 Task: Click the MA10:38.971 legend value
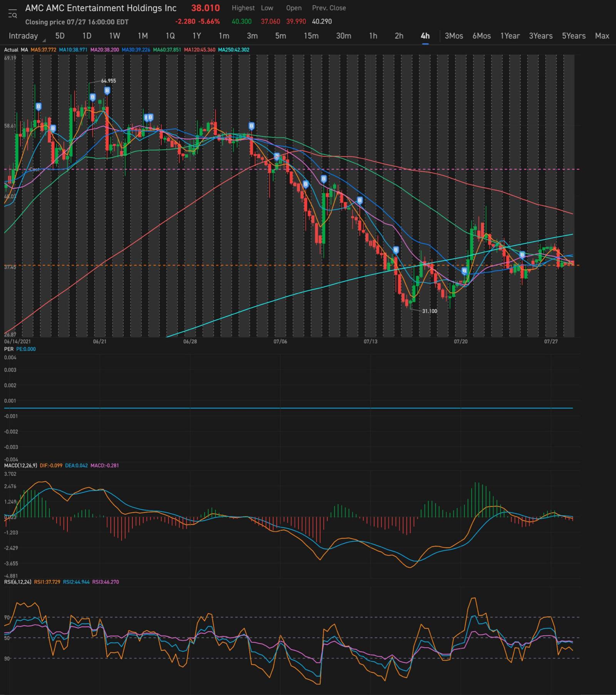73,50
